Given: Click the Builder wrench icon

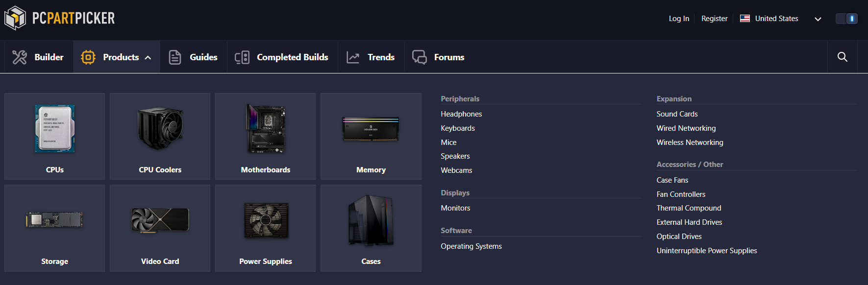Looking at the screenshot, I should coord(20,57).
